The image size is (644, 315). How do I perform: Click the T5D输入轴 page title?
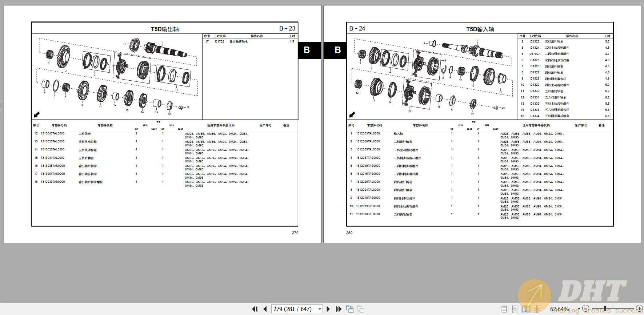480,29
